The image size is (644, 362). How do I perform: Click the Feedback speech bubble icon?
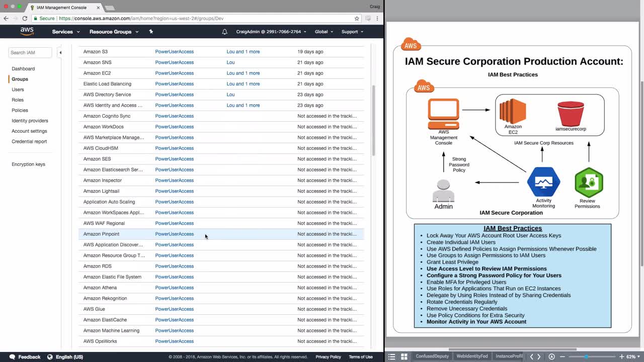pos(12,357)
